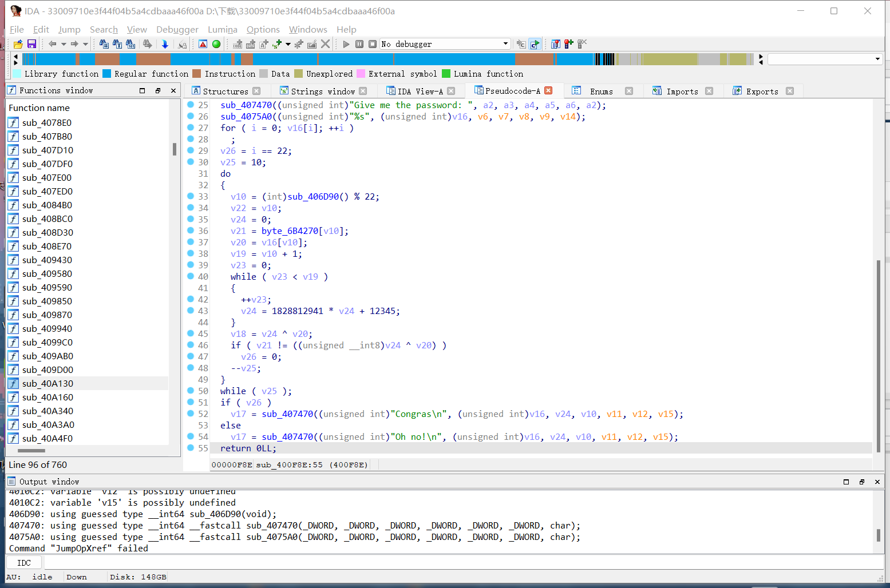Viewport: 890px width, 588px height.
Task: Switch to the Exports tab
Action: (x=762, y=91)
